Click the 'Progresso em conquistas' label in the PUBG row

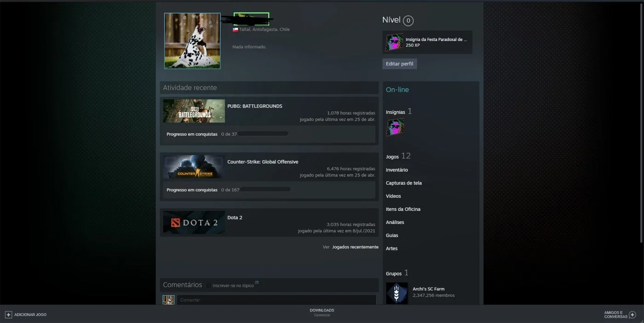(192, 134)
